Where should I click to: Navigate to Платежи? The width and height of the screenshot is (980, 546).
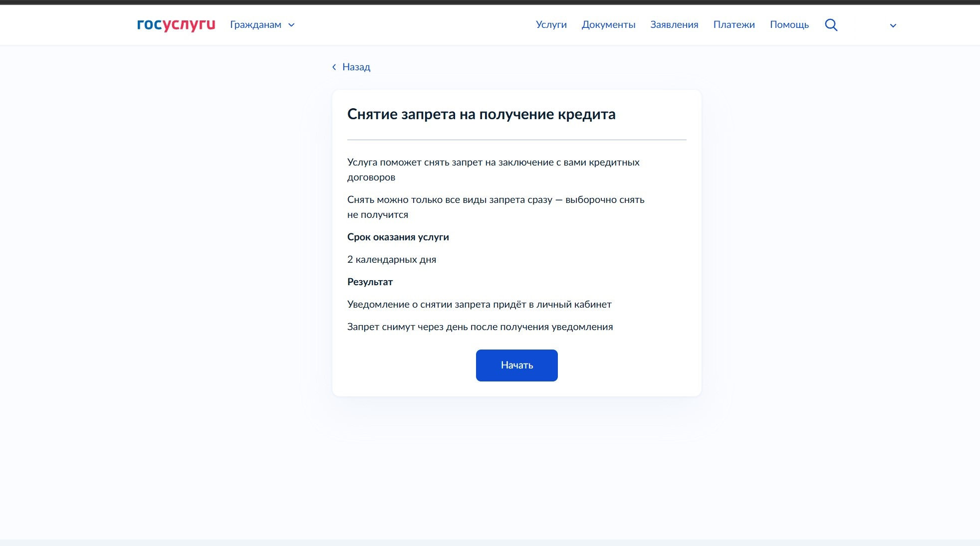click(734, 25)
